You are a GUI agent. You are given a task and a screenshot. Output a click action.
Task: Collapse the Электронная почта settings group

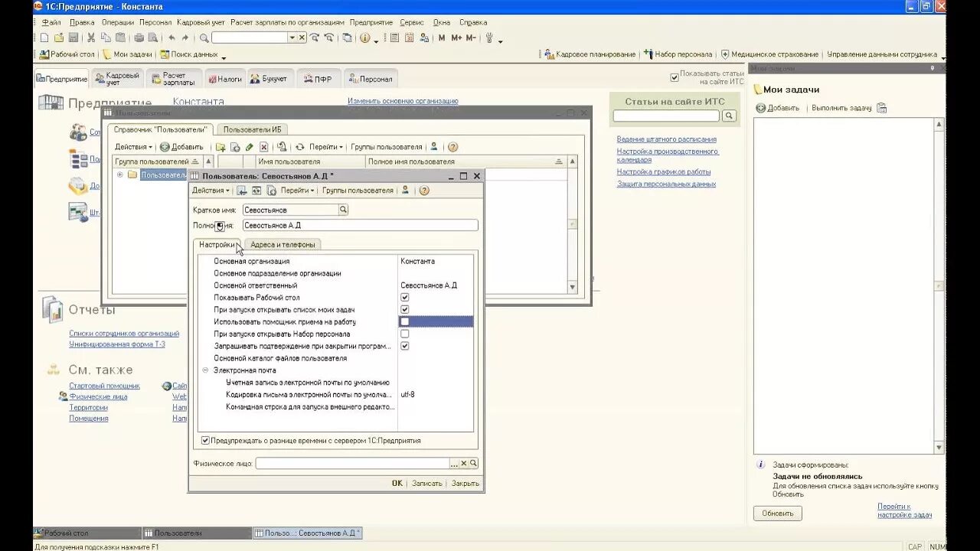205,370
